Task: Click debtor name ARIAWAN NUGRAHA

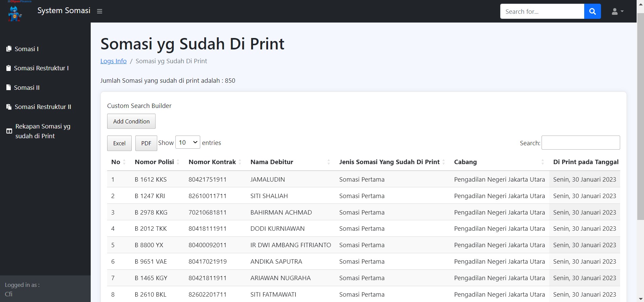Action: (281, 278)
